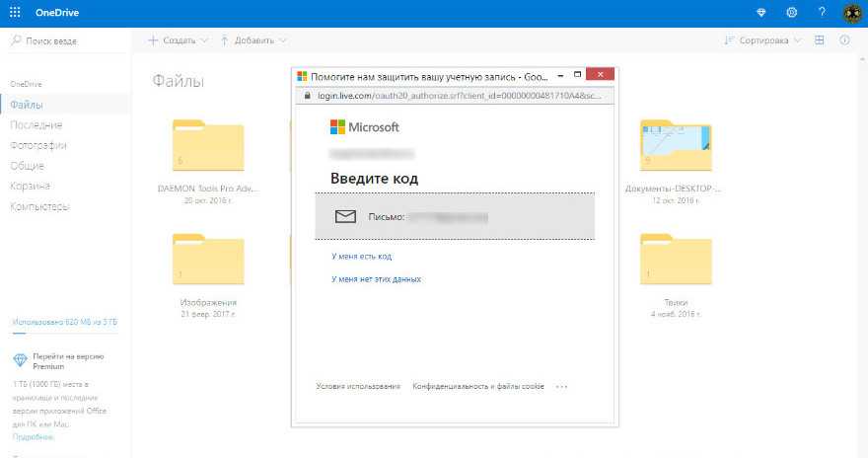
Task: Click the 'У меня нет этих данных' link
Action: [x=376, y=279]
